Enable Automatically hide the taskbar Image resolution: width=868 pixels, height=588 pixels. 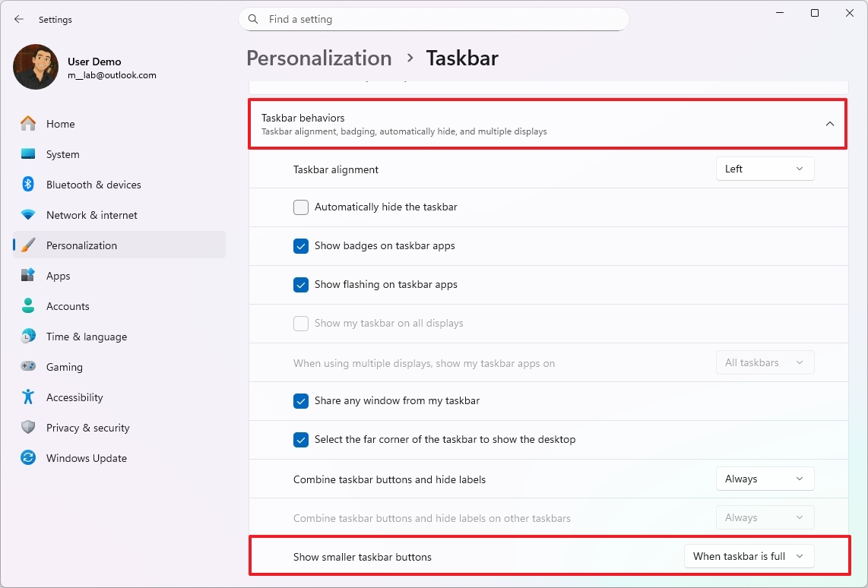click(300, 207)
